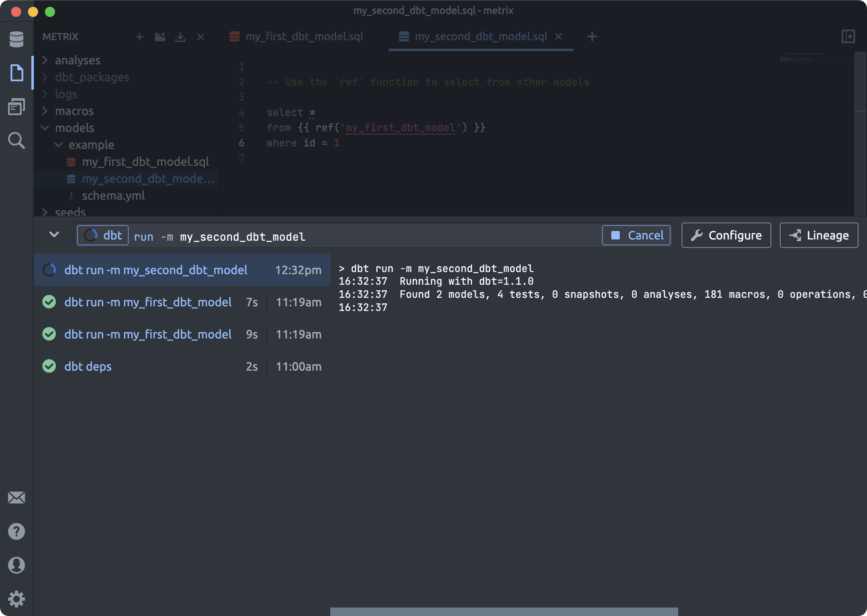Click the editor minimap preview

click(816, 57)
